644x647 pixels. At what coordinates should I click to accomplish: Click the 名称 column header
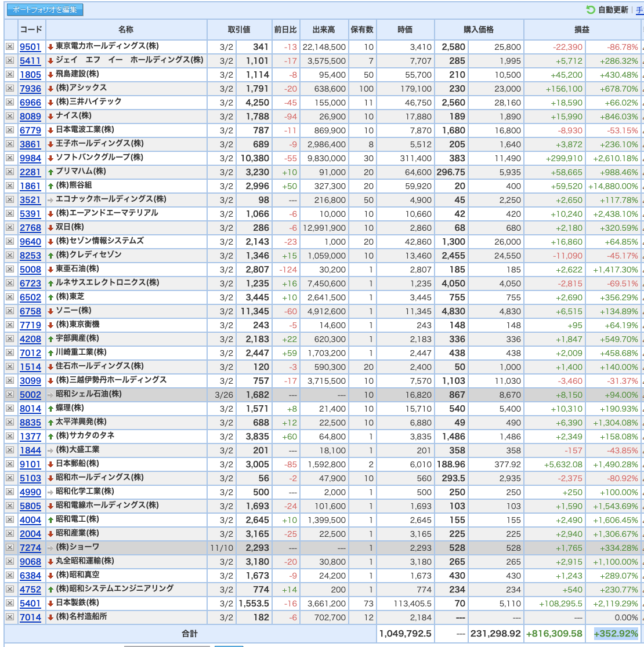126,30
